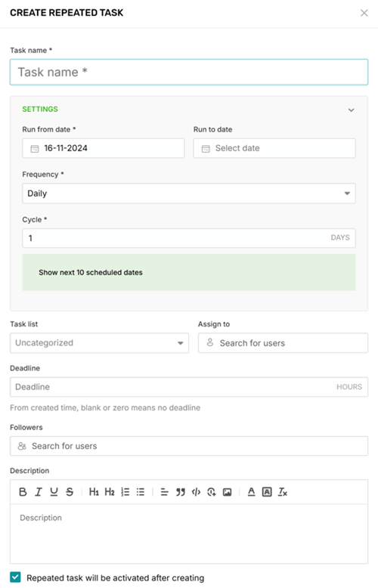This screenshot has height=588, width=378.
Task: Focus the Task name field
Action: click(189, 72)
